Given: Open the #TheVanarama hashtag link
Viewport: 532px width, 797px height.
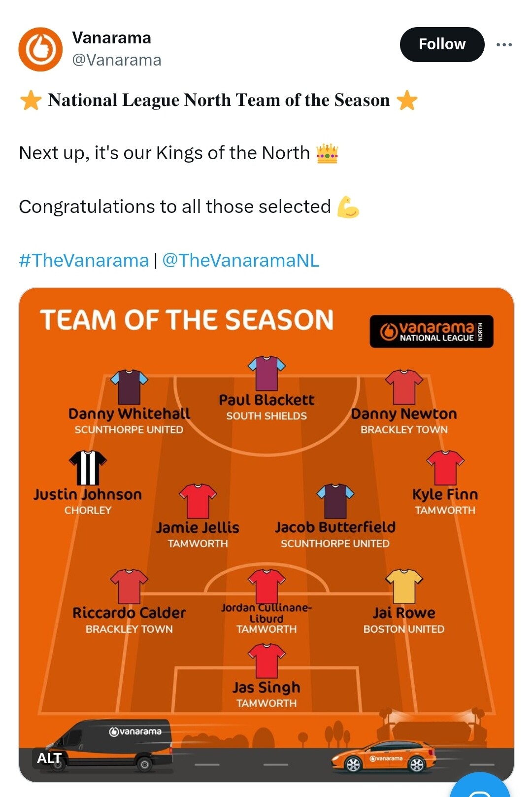Looking at the screenshot, I should [x=84, y=260].
